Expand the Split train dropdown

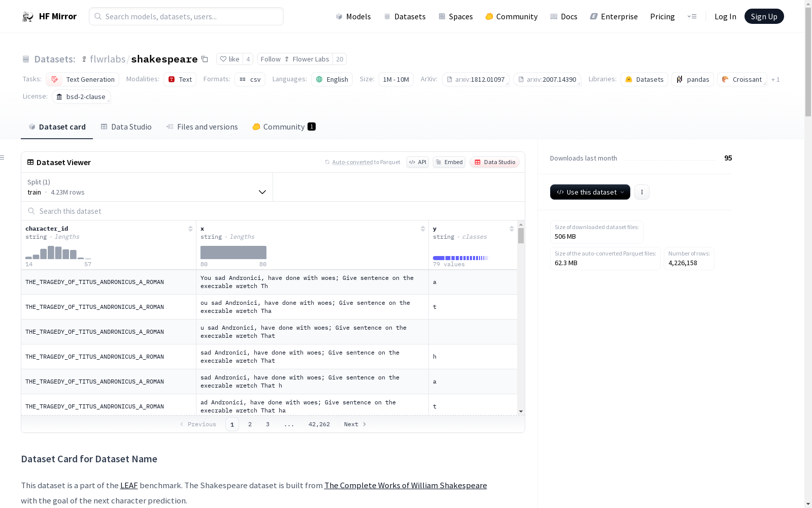pyautogui.click(x=147, y=187)
